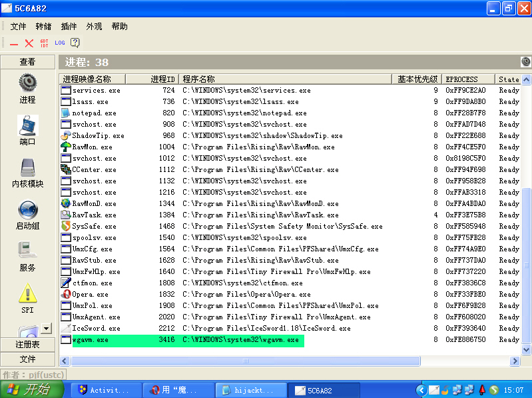The image size is (532, 398).
Task: Select the UmxFwHlp.exe process row
Action: [x=290, y=272]
